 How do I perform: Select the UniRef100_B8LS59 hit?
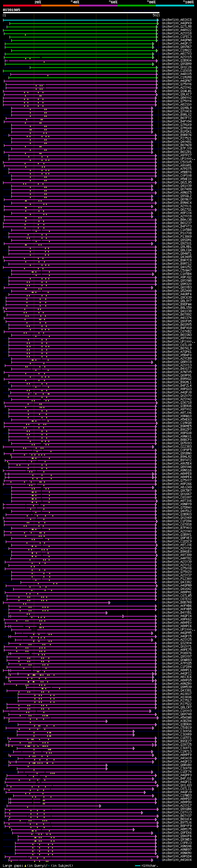177,308
